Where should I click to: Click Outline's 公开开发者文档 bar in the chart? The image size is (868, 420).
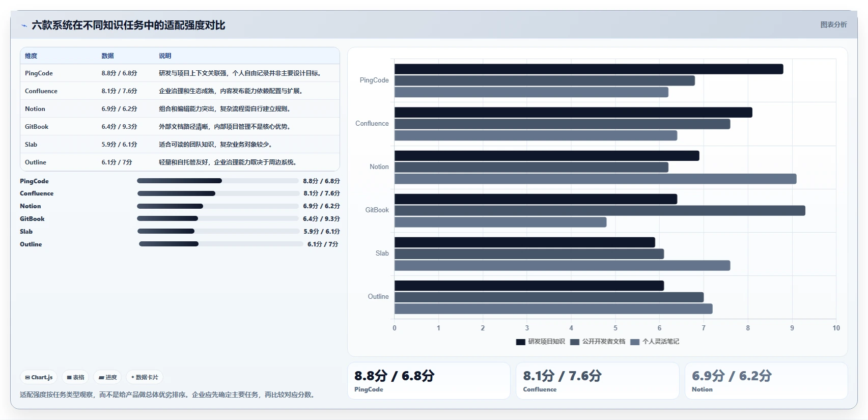click(549, 297)
